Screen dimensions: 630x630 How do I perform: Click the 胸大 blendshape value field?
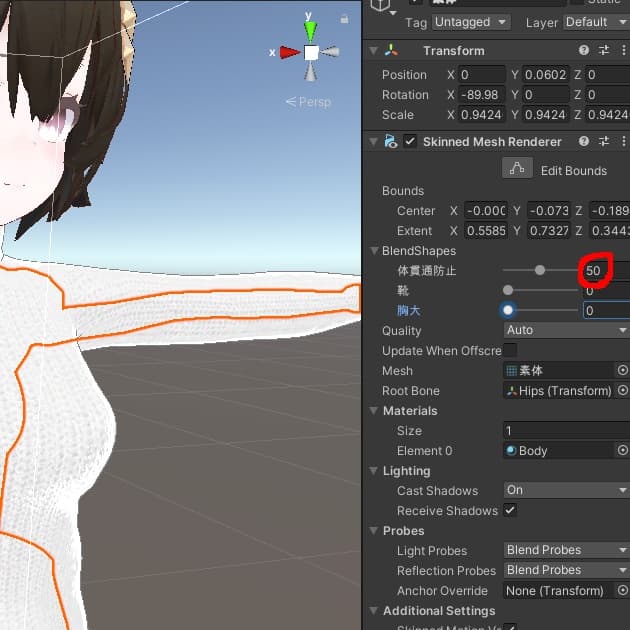click(x=606, y=311)
